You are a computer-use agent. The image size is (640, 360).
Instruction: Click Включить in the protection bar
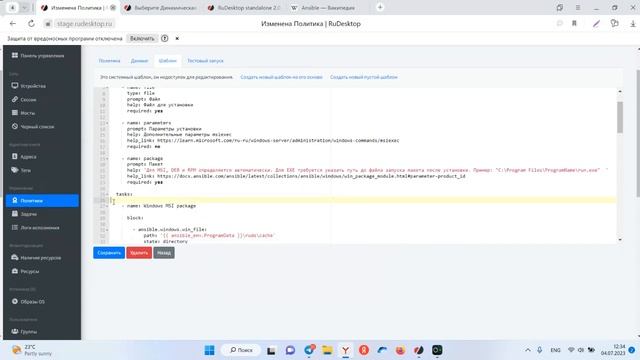tap(142, 38)
